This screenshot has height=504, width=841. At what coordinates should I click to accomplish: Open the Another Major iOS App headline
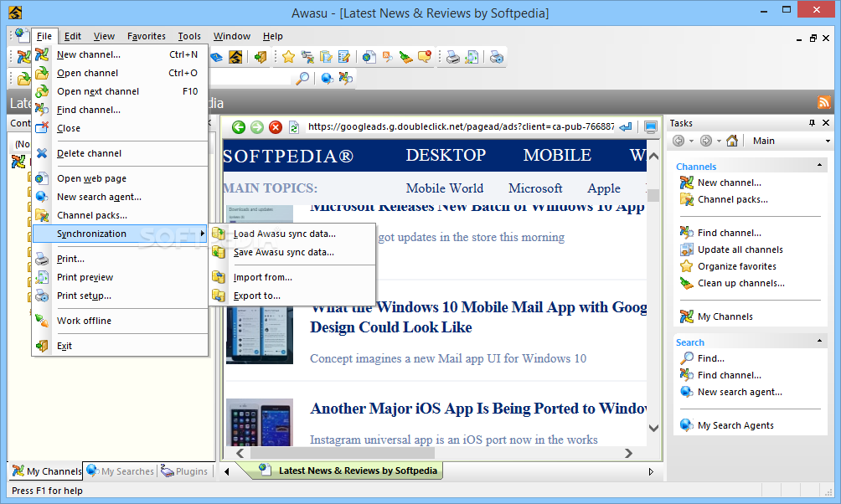click(x=478, y=409)
